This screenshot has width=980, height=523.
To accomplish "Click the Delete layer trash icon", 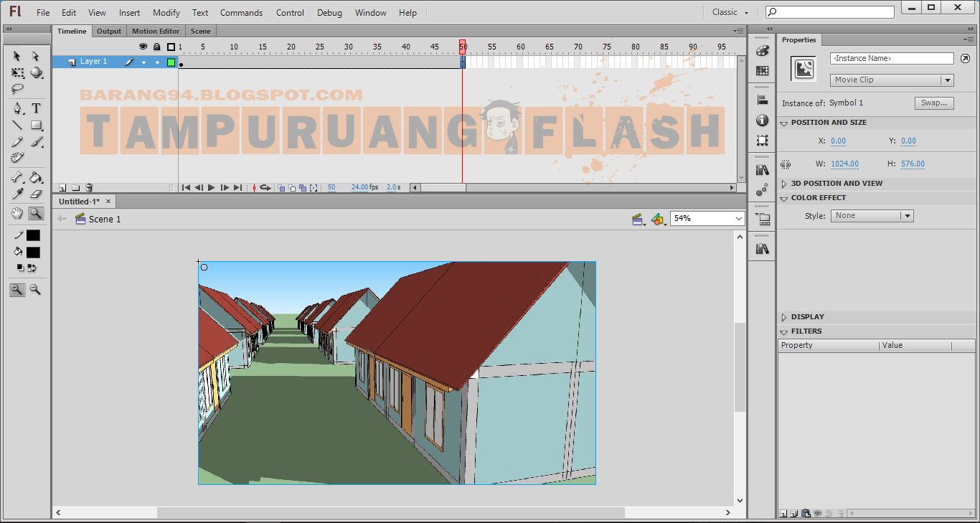I will click(x=89, y=188).
